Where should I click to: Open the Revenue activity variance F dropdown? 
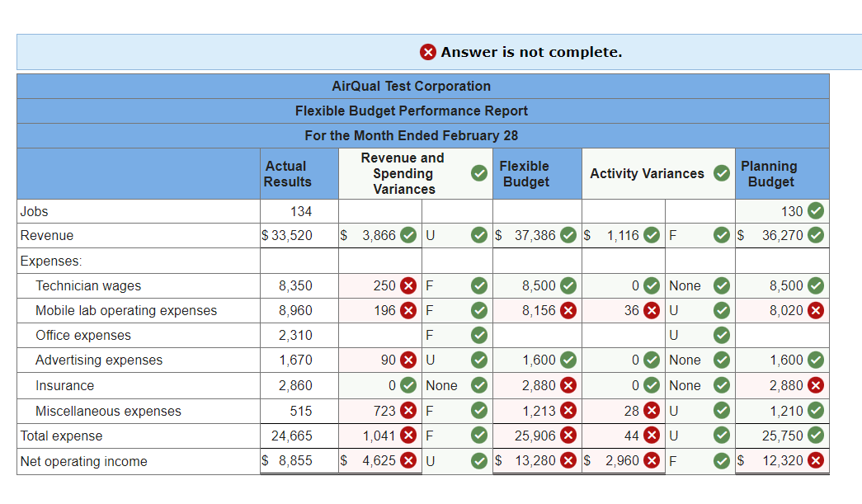pyautogui.click(x=699, y=235)
